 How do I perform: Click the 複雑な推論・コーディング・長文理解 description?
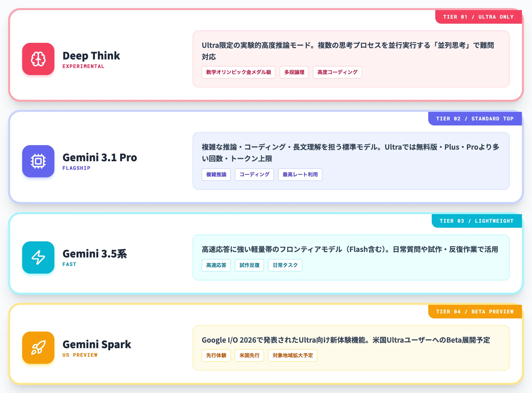click(x=350, y=153)
